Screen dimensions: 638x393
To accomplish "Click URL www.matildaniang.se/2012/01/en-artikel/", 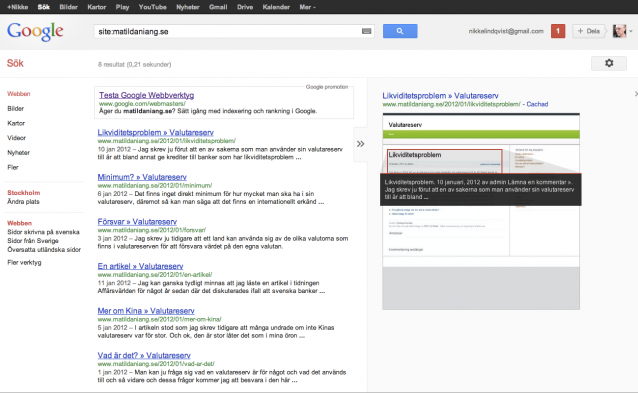I will [155, 275].
